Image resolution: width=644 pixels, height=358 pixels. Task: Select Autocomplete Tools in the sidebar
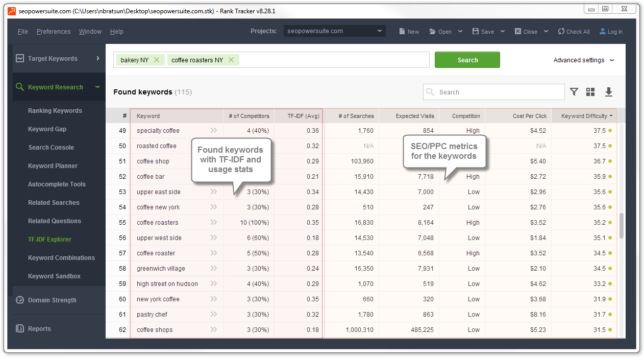click(x=57, y=184)
